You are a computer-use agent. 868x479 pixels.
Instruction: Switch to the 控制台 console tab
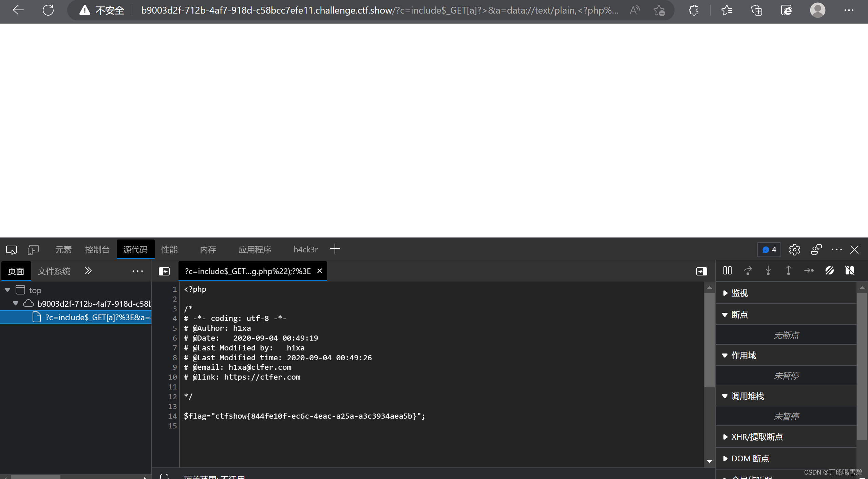click(97, 250)
